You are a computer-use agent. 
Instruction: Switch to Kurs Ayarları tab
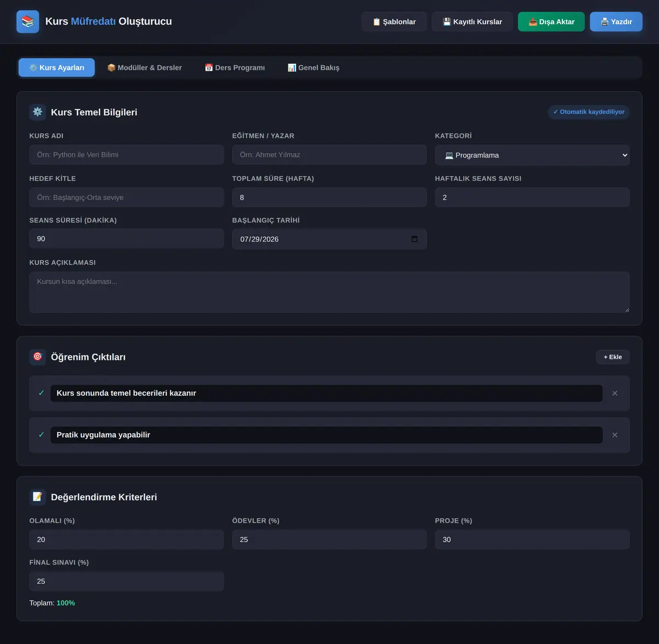point(57,68)
